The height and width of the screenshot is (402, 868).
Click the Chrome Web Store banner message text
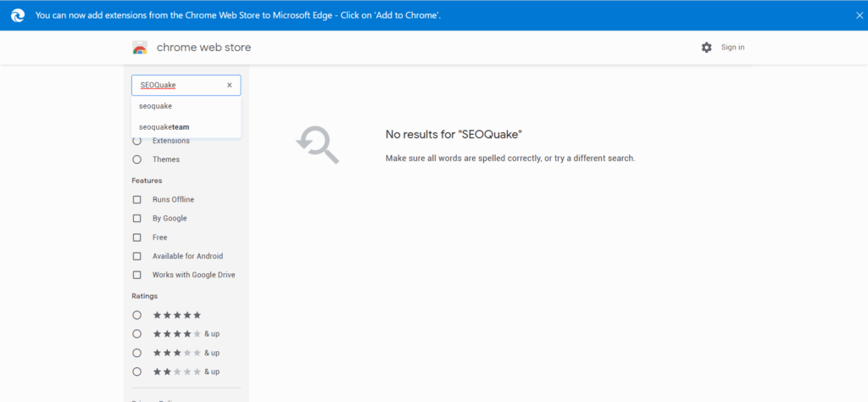click(238, 15)
